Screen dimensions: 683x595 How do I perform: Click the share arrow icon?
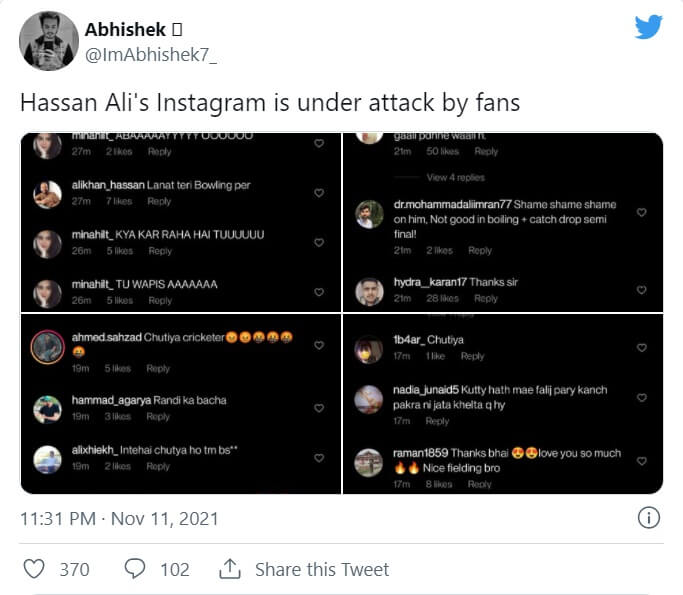[229, 569]
